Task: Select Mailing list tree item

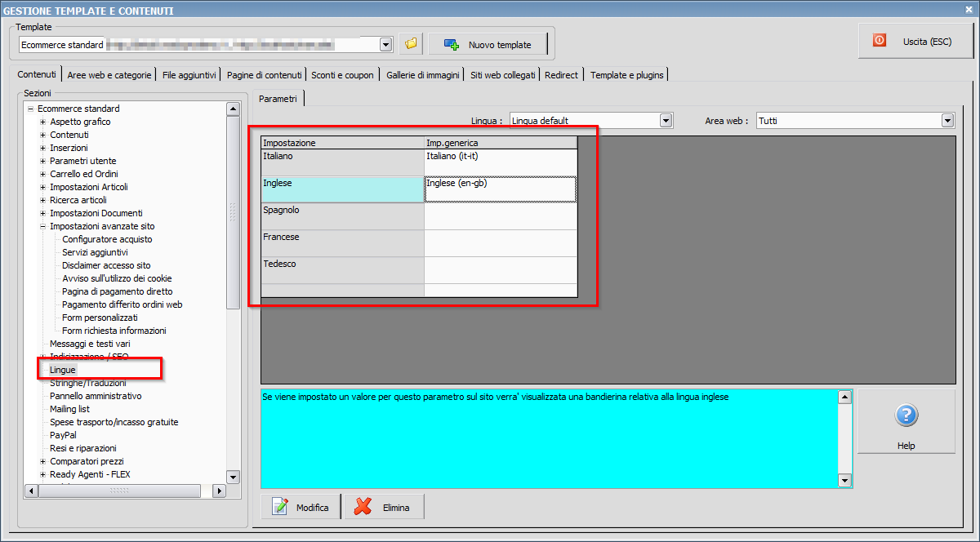Action: [x=69, y=409]
